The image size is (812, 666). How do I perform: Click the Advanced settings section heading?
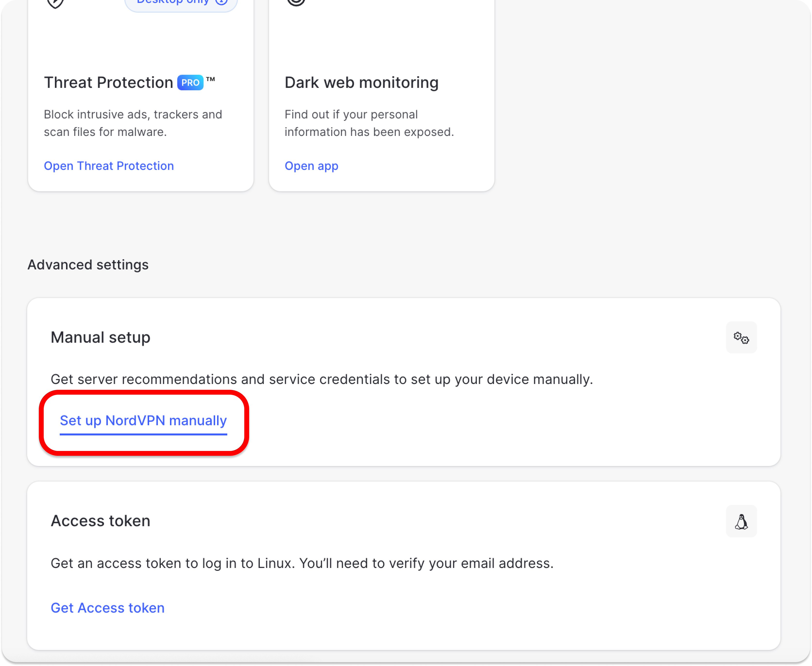point(88,265)
